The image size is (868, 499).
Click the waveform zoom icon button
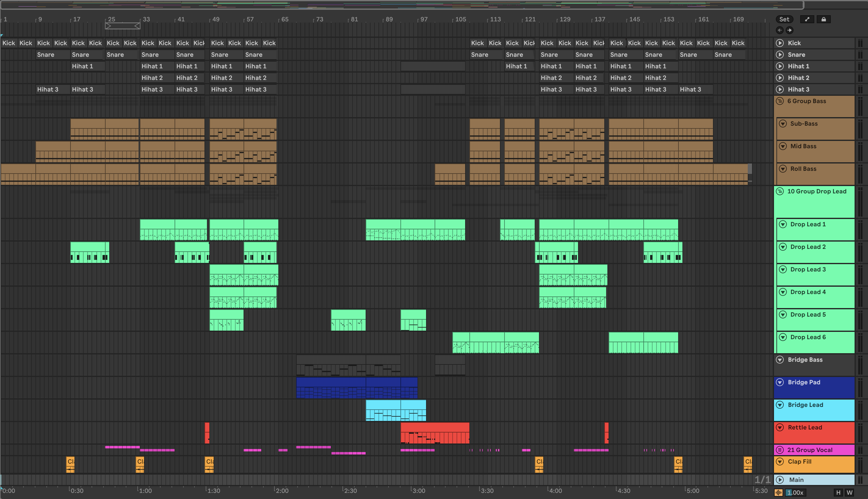[779, 493]
